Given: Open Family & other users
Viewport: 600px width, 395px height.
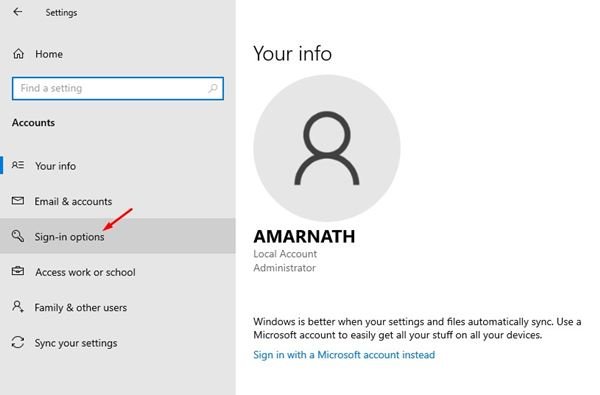Looking at the screenshot, I should click(x=117, y=307).
